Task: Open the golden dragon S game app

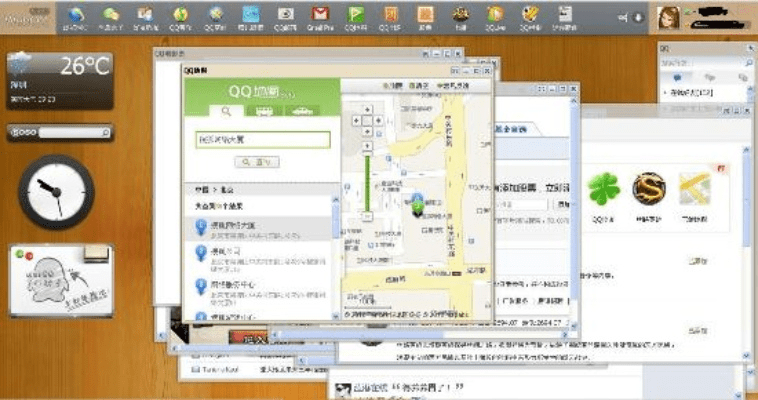Action: (x=649, y=189)
